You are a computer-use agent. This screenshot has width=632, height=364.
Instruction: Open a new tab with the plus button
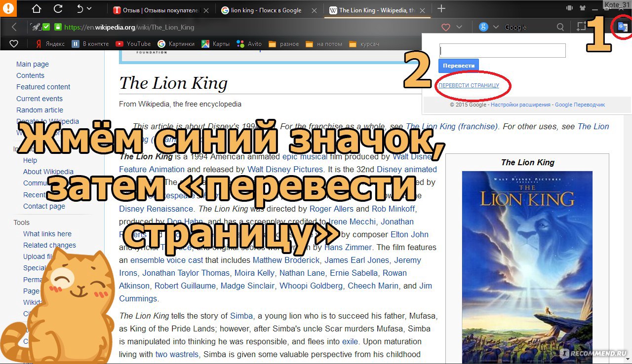point(441,8)
